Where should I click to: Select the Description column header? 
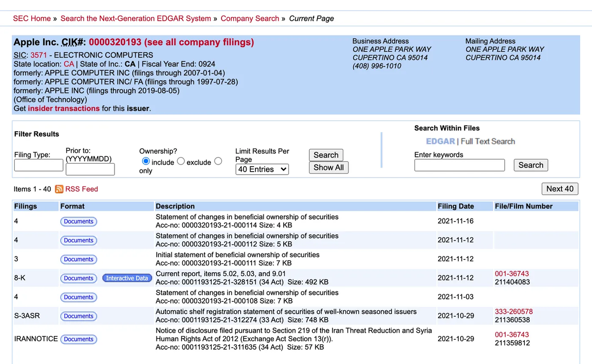[x=175, y=206]
